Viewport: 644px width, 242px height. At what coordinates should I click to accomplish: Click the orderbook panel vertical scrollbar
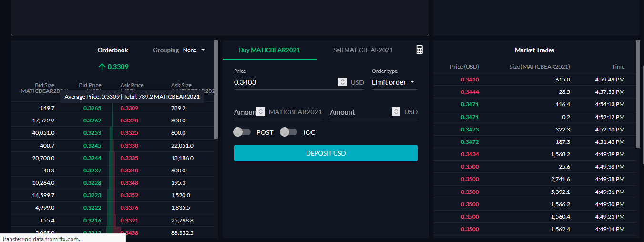(216, 90)
